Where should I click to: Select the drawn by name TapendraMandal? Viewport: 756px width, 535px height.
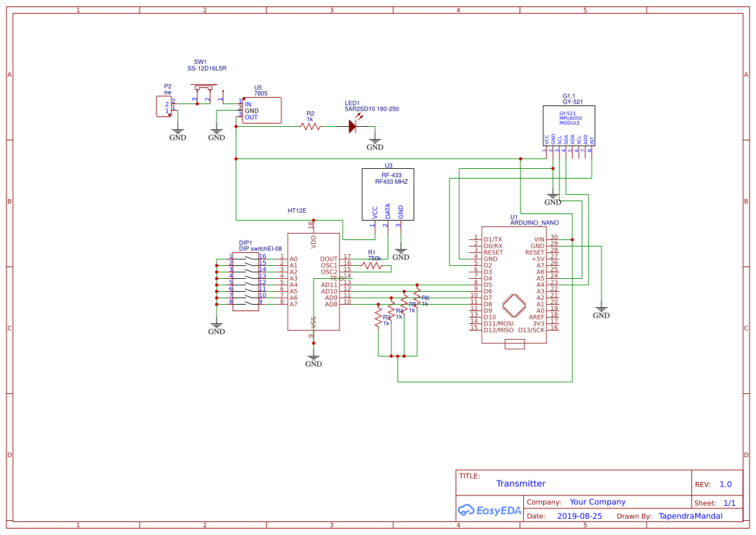click(689, 516)
